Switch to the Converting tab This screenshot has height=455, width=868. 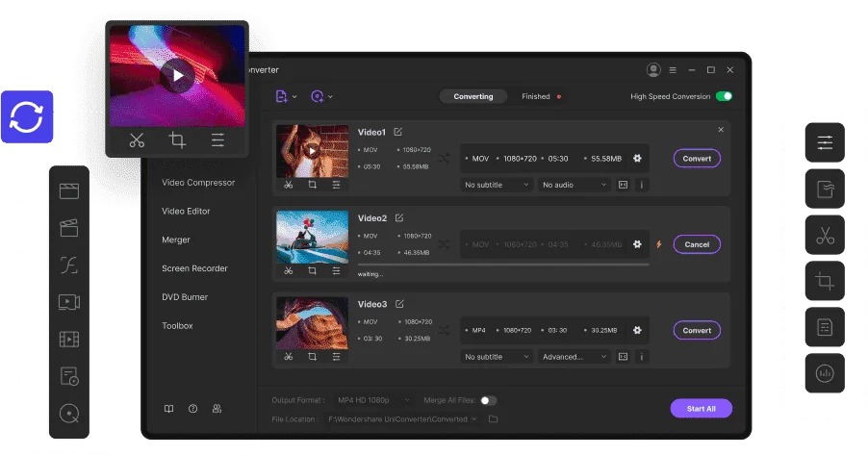473,96
